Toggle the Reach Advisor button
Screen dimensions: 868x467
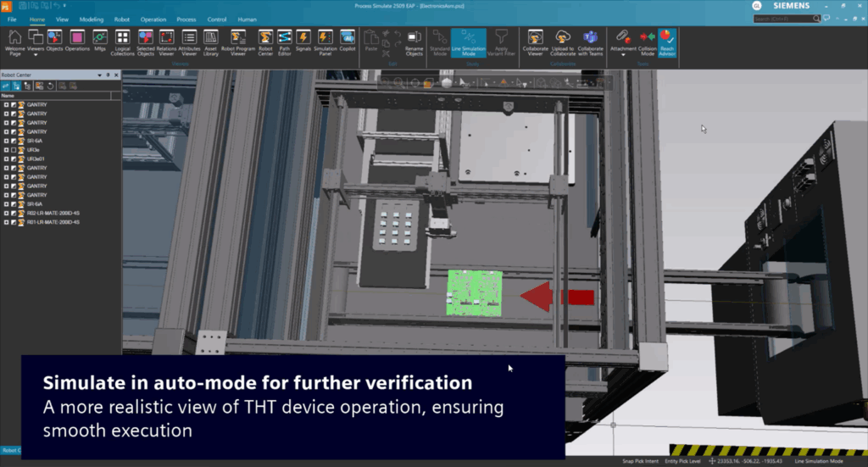click(x=667, y=42)
